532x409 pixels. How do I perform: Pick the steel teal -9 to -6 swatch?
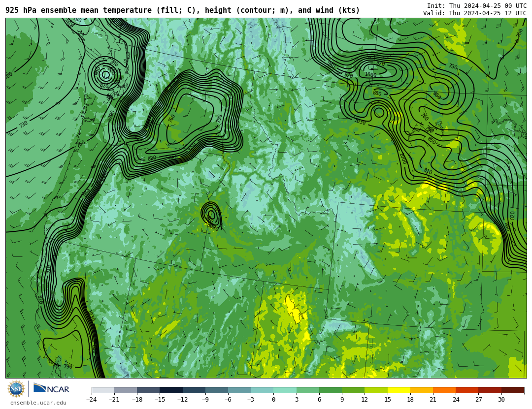pyautogui.click(x=217, y=390)
